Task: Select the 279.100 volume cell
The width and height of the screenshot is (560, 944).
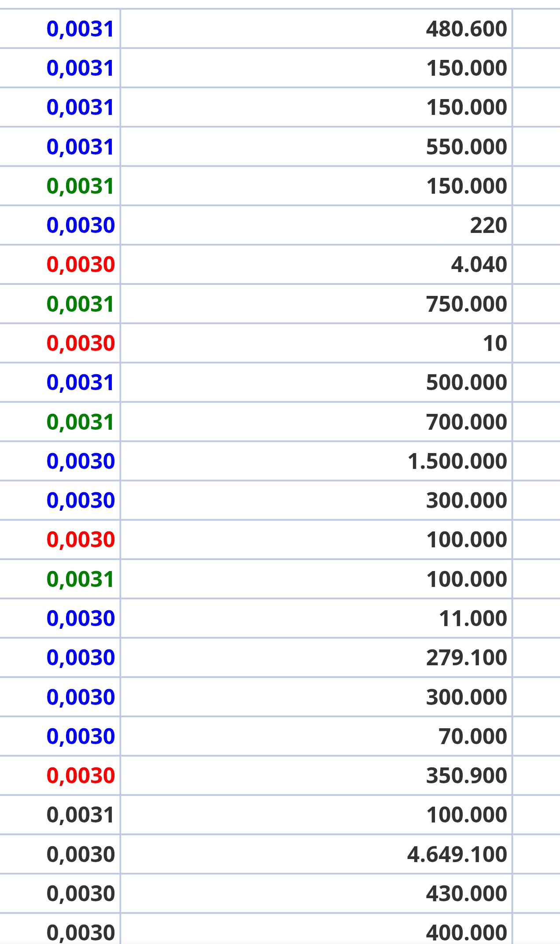Action: coord(316,657)
